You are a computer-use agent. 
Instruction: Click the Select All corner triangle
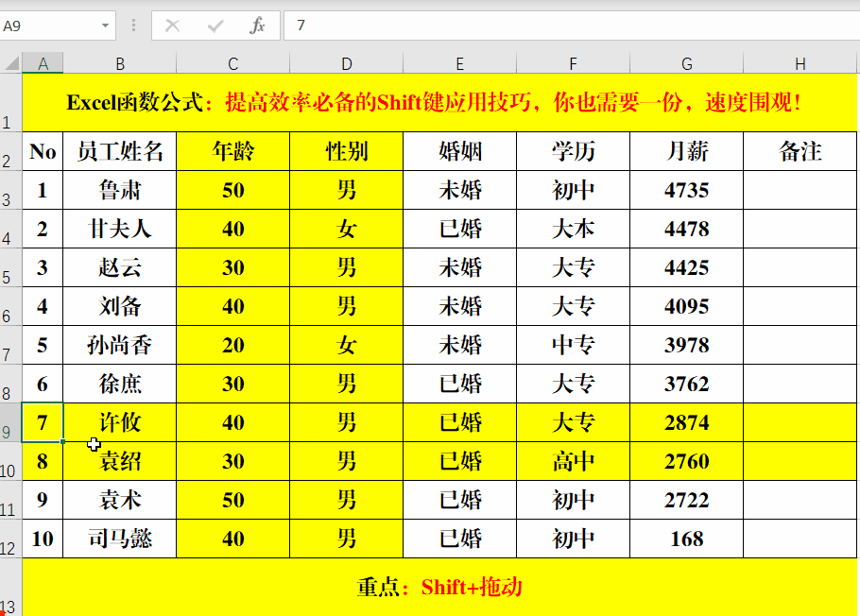11,63
